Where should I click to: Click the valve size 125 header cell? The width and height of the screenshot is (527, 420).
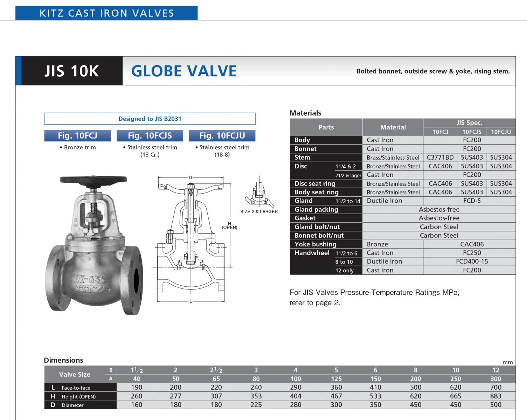pyautogui.click(x=336, y=379)
